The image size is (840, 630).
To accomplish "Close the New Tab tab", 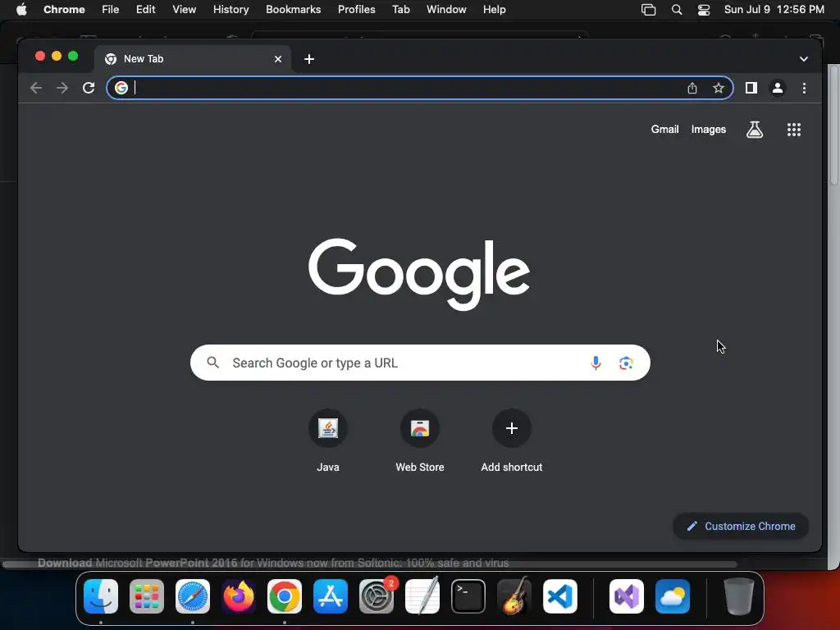I will tap(277, 59).
